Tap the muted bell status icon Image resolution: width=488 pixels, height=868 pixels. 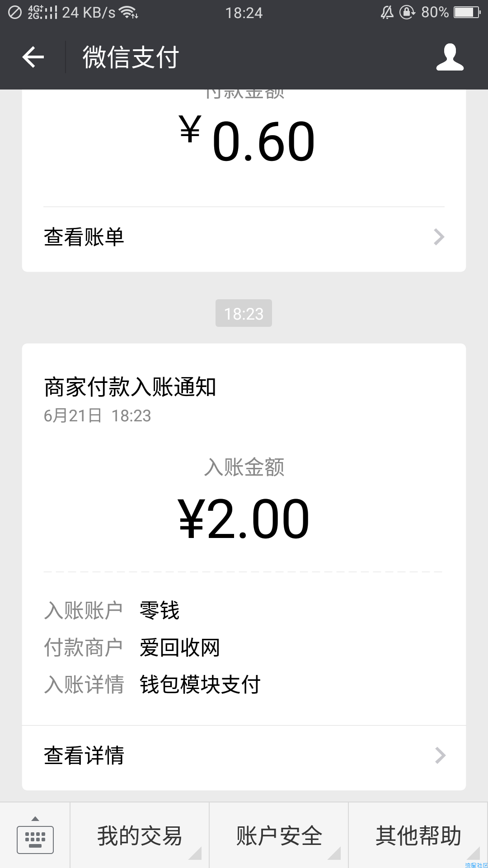pos(387,12)
